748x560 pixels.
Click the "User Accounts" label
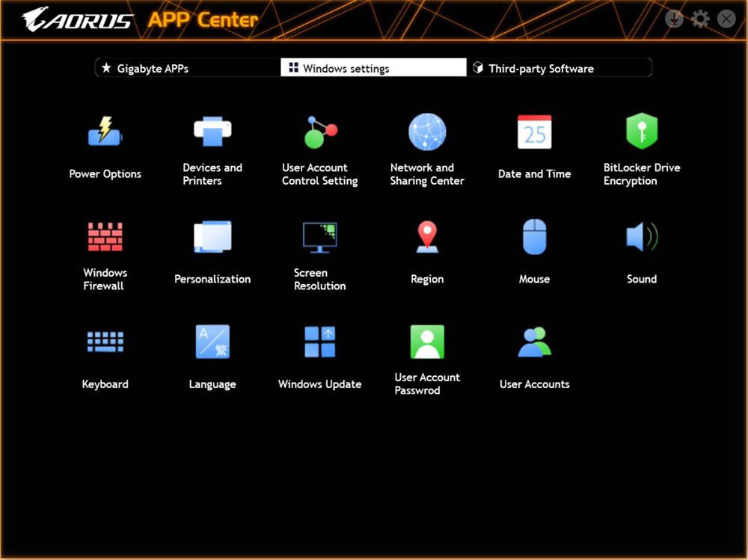pyautogui.click(x=534, y=384)
